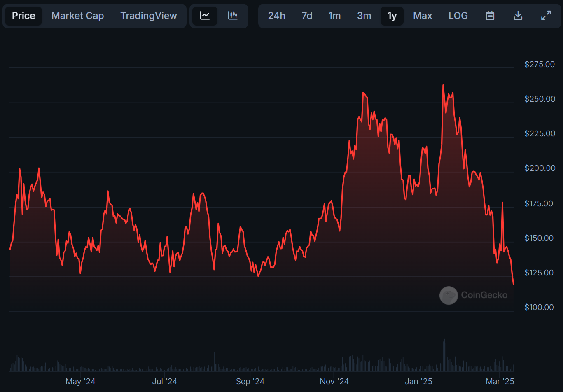The width and height of the screenshot is (563, 392).
Task: Open the TradingView tab
Action: click(x=149, y=16)
